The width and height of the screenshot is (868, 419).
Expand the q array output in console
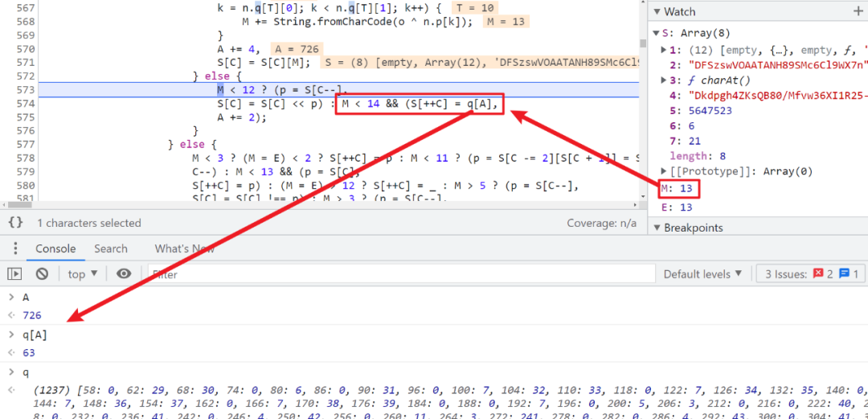pos(11,392)
